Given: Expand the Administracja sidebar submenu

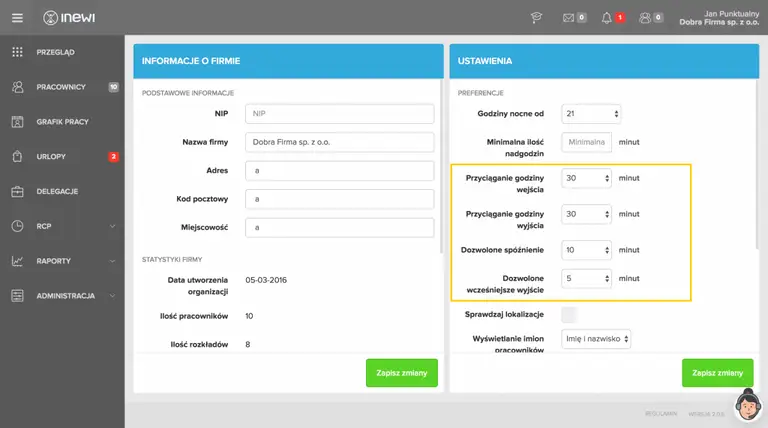Looking at the screenshot, I should [111, 296].
